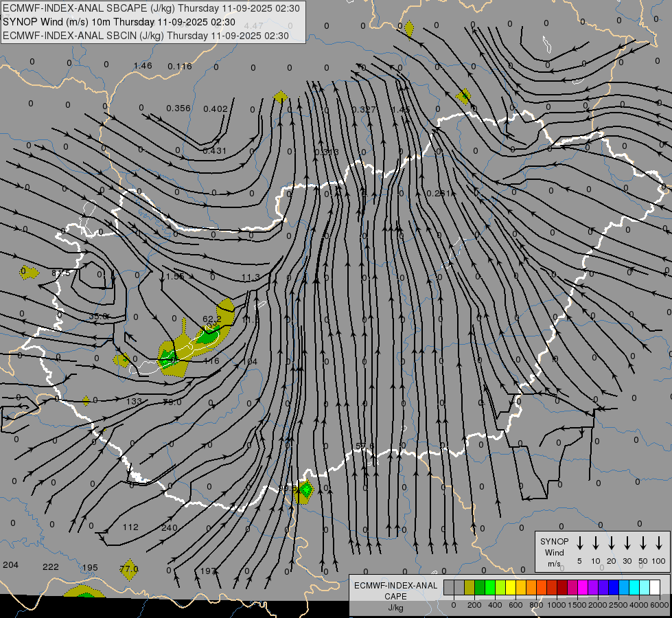Click the SBCAPE title line in header
Screen dimensions: 672x618
151,8
